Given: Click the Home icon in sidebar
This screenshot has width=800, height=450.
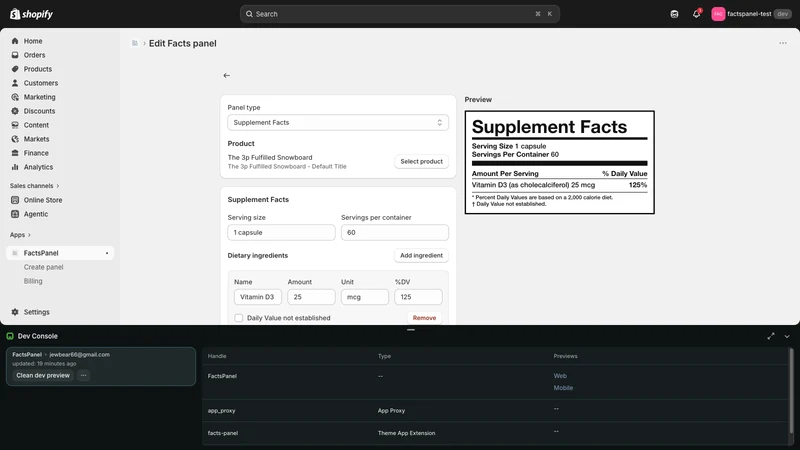Looking at the screenshot, I should point(15,41).
